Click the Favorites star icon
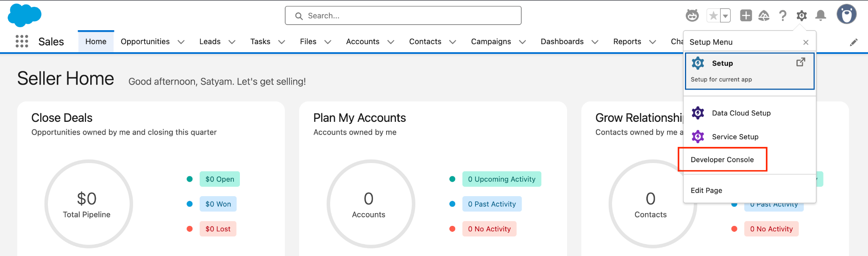868x256 pixels. pyautogui.click(x=713, y=16)
